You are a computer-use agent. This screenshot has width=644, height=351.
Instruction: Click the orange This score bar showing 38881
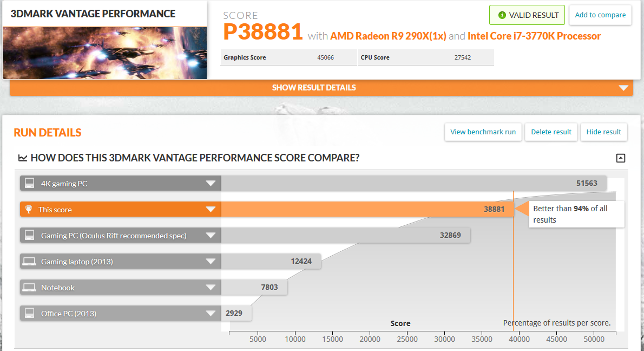pyautogui.click(x=367, y=209)
